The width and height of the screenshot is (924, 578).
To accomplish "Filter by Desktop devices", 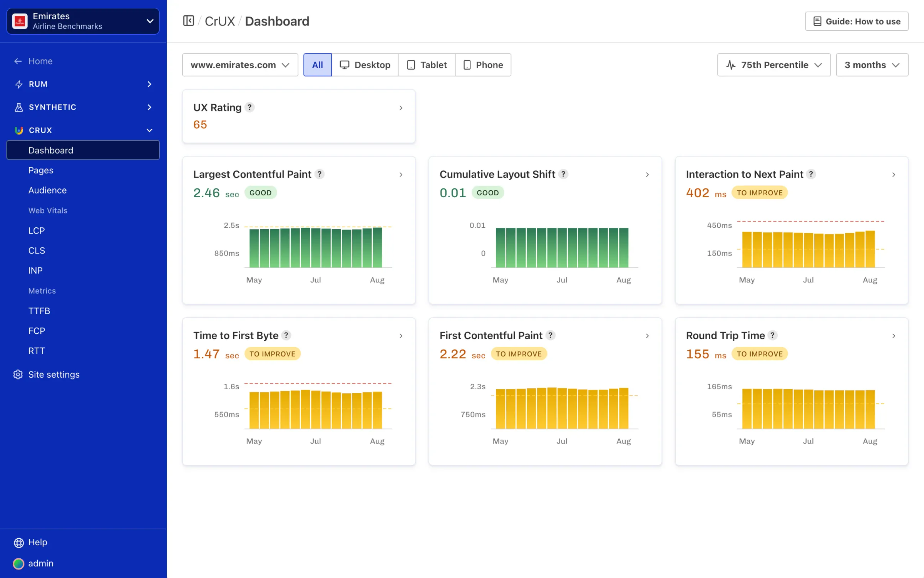I will tap(365, 65).
